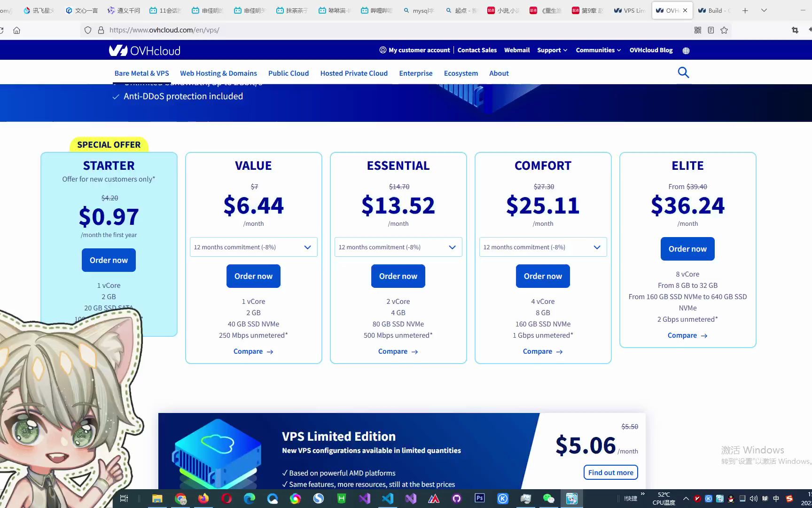
Task: Open Ecosystem menu
Action: (x=461, y=73)
